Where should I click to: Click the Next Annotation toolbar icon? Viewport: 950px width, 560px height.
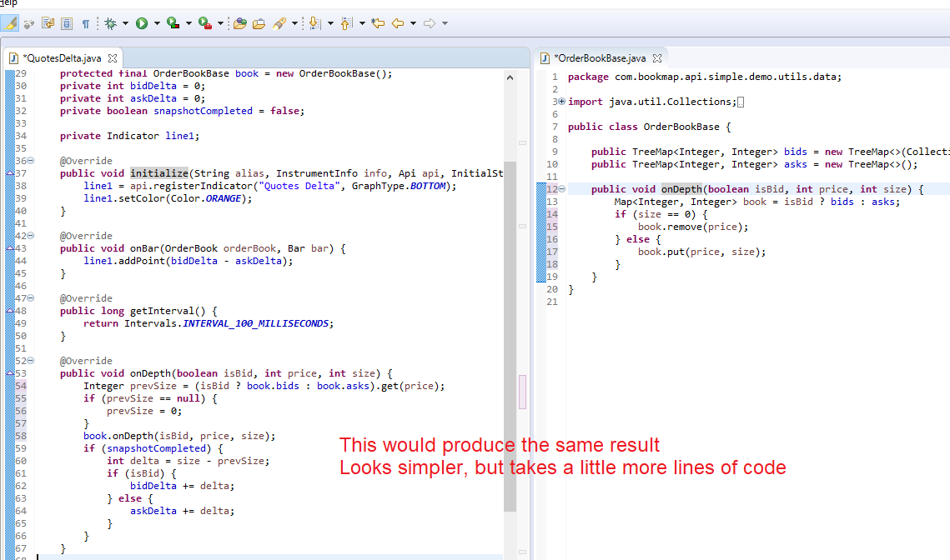[x=314, y=22]
